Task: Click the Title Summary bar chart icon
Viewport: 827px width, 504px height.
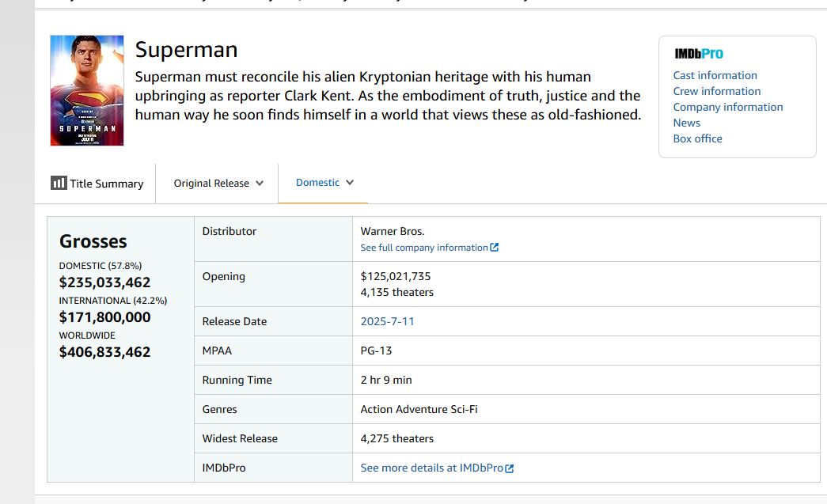Action: click(59, 183)
